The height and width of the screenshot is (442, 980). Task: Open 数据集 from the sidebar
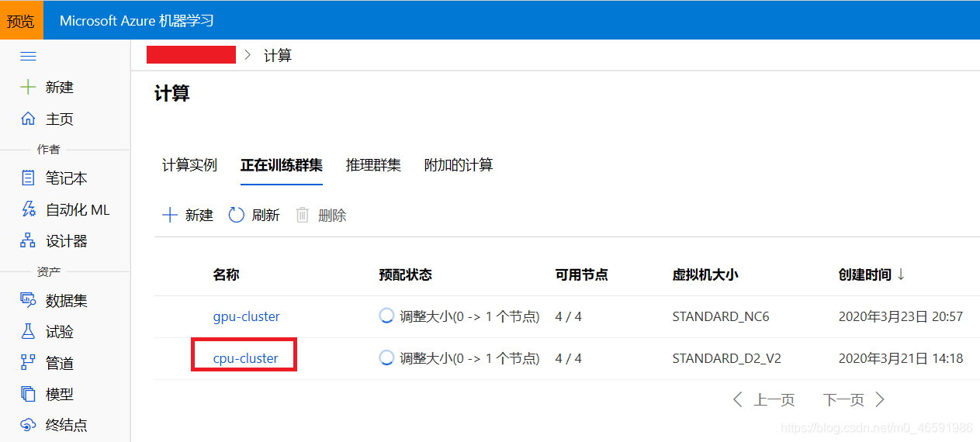(x=67, y=300)
